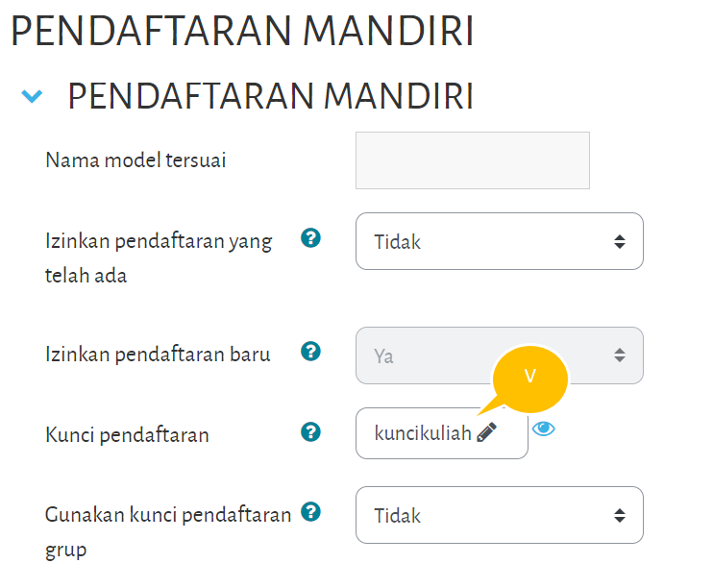Toggle enrolment key visibility with the eye icon
This screenshot has height=588, width=713.
[x=544, y=429]
